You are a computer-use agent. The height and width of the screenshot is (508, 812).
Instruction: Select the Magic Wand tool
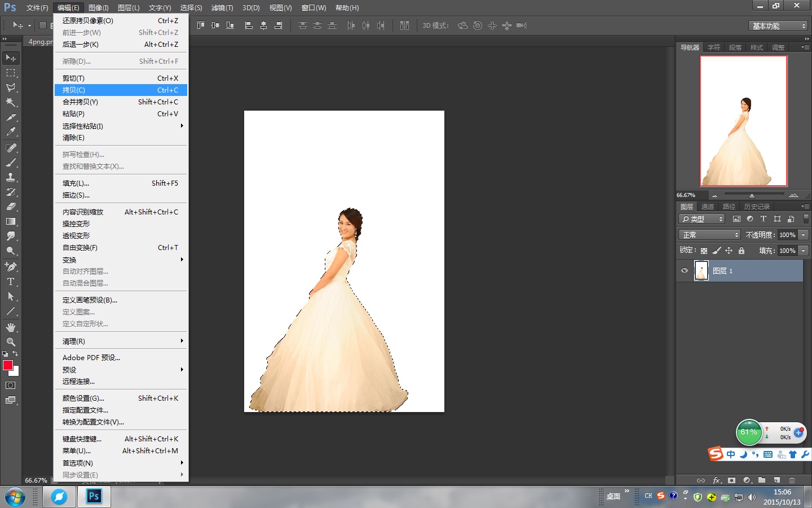click(11, 102)
